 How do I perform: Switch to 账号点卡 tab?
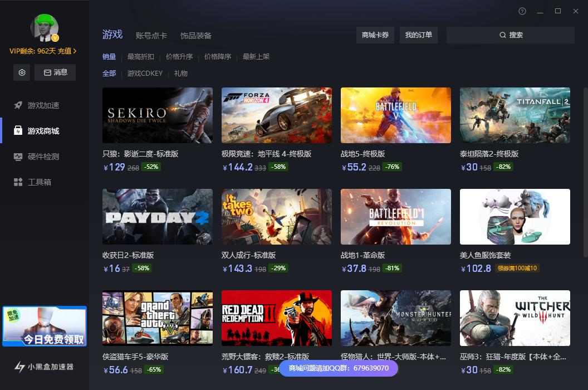[151, 36]
